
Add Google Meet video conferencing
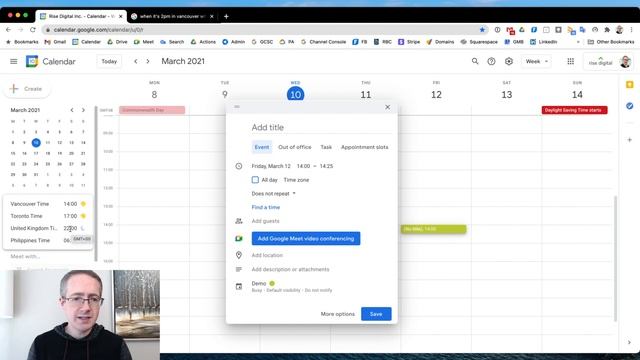[x=306, y=238]
